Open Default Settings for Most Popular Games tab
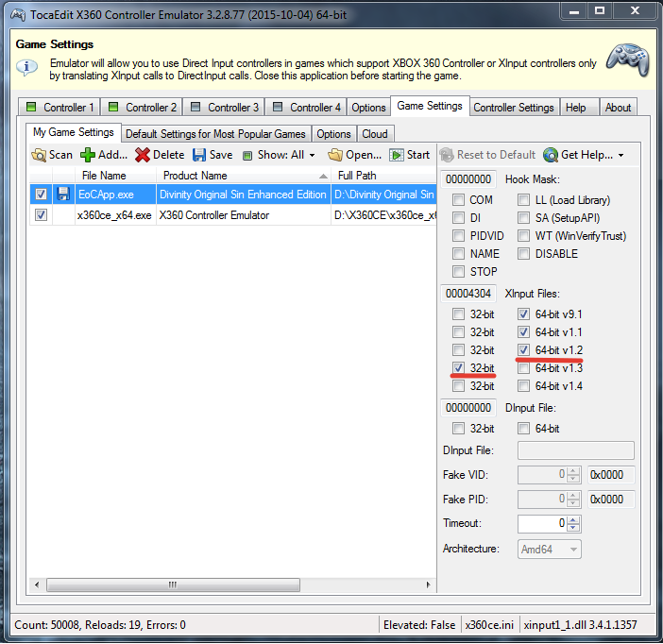663x644 pixels. 215,134
